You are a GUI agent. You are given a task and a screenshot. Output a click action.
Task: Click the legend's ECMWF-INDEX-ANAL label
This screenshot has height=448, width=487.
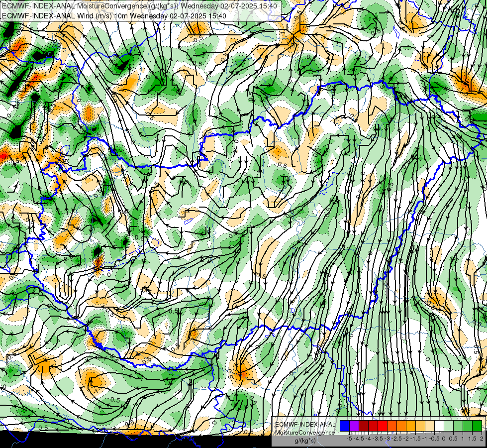[x=305, y=425]
